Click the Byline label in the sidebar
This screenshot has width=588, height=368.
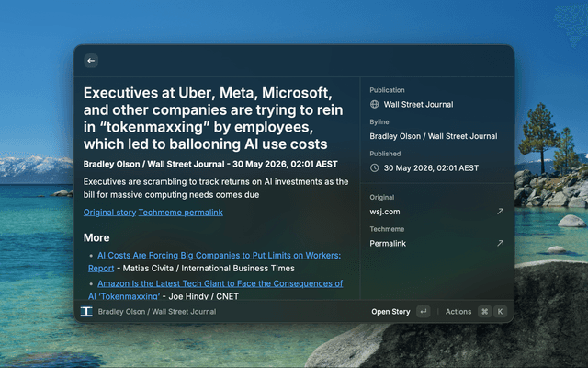pos(379,122)
